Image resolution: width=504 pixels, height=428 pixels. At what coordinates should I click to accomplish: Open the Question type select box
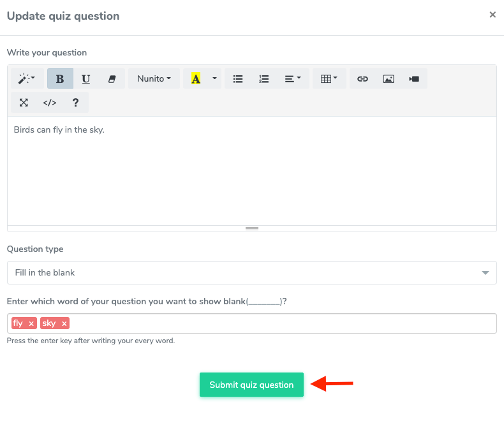251,272
